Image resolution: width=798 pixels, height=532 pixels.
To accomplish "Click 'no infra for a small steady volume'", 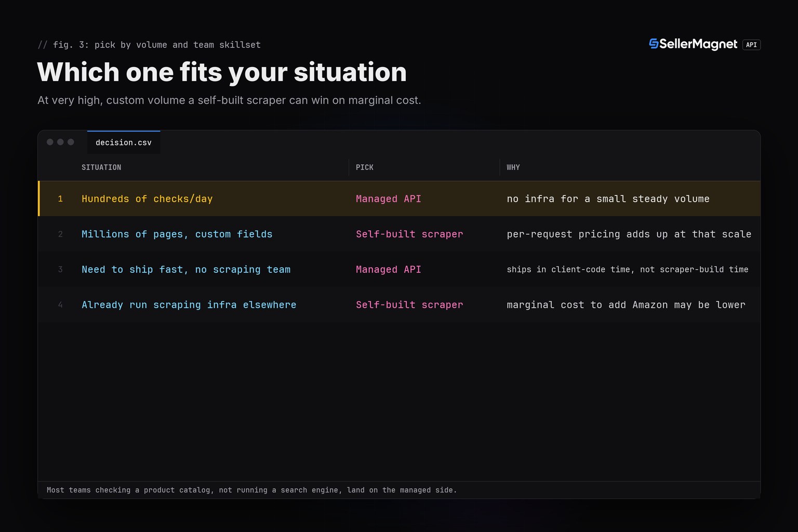I will (x=608, y=199).
